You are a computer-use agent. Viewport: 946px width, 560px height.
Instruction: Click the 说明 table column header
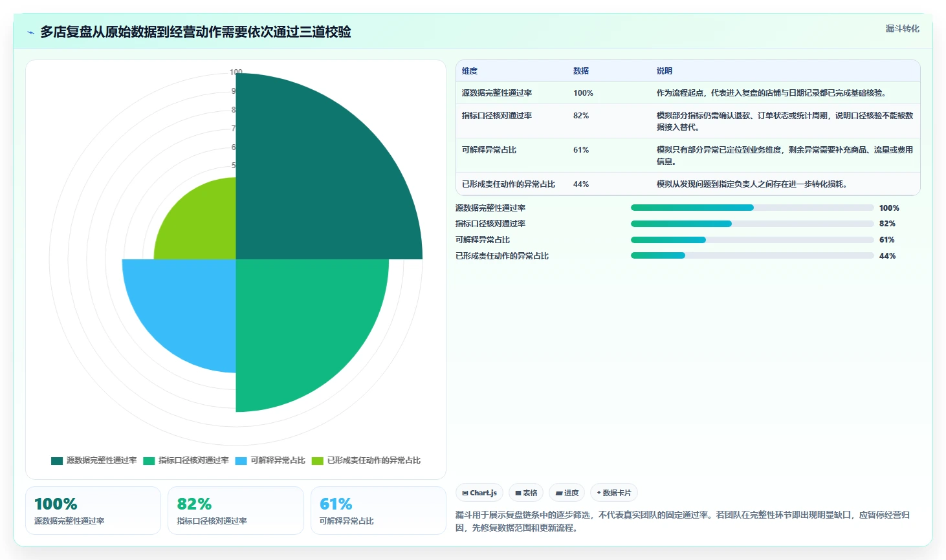click(665, 71)
